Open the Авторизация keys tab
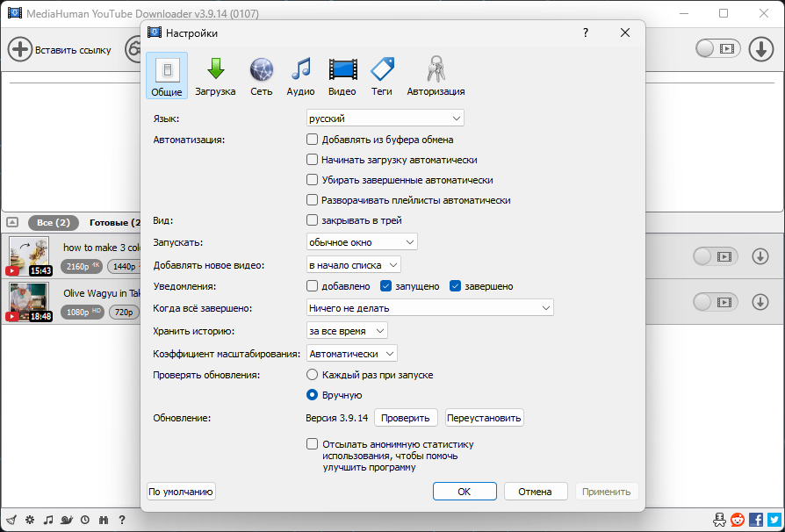This screenshot has width=785, height=532. (x=436, y=76)
